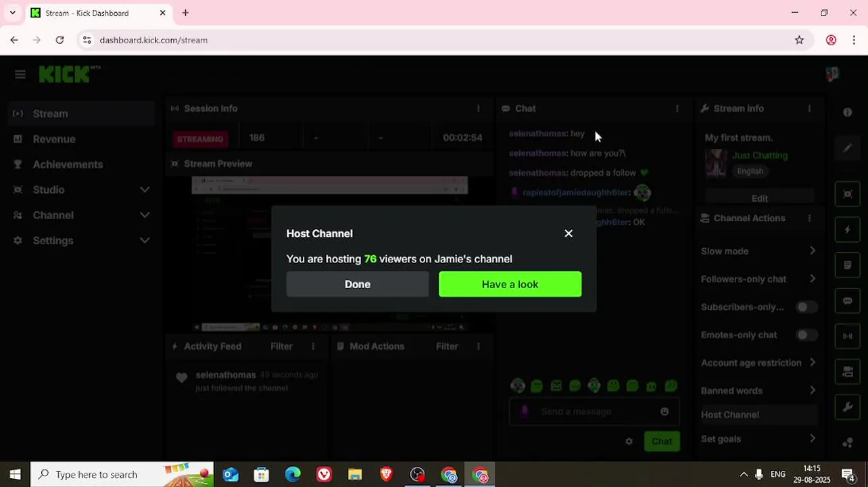Viewport: 868px width, 487px height.
Task: Click the heart icon beside selenathomas follow event
Action: tap(181, 379)
